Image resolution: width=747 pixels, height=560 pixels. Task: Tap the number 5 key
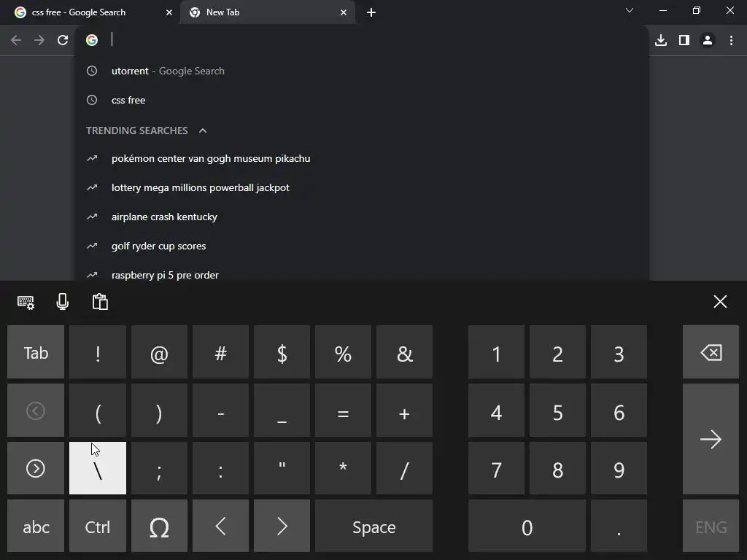(x=557, y=411)
